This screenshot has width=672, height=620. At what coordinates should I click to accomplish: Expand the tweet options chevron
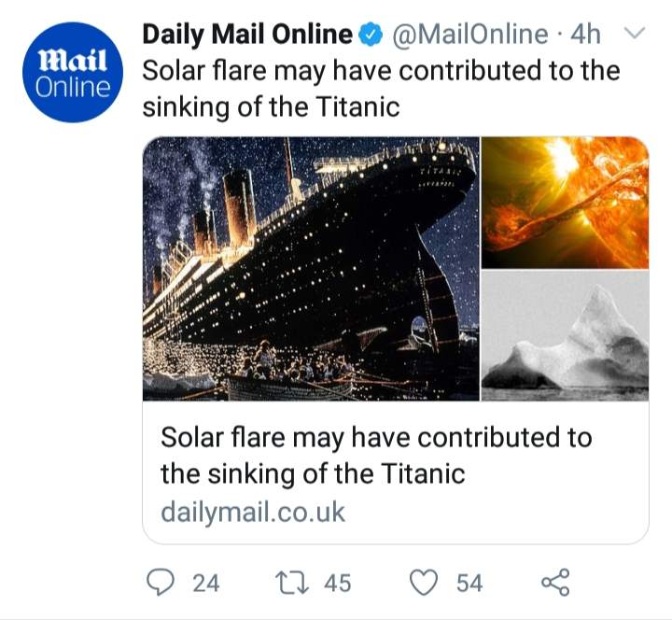(634, 35)
